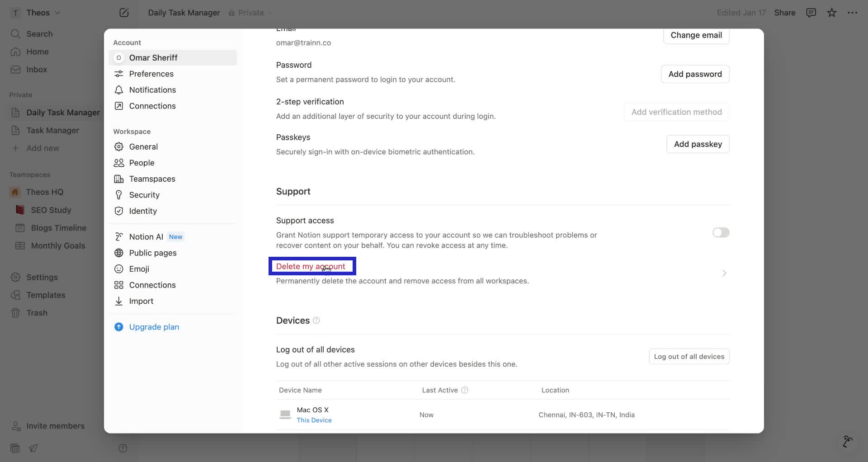Open the more options ellipsis menu

point(853,13)
